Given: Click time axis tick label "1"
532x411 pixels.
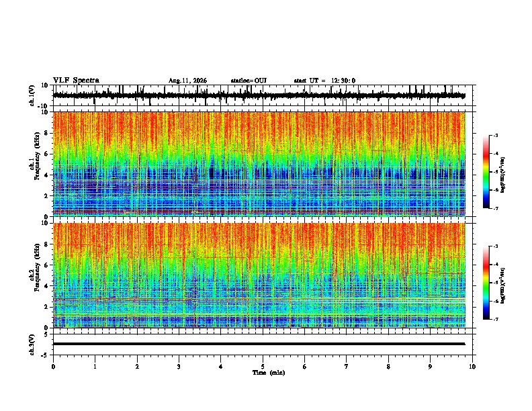Looking at the screenshot, I should coord(95,367).
